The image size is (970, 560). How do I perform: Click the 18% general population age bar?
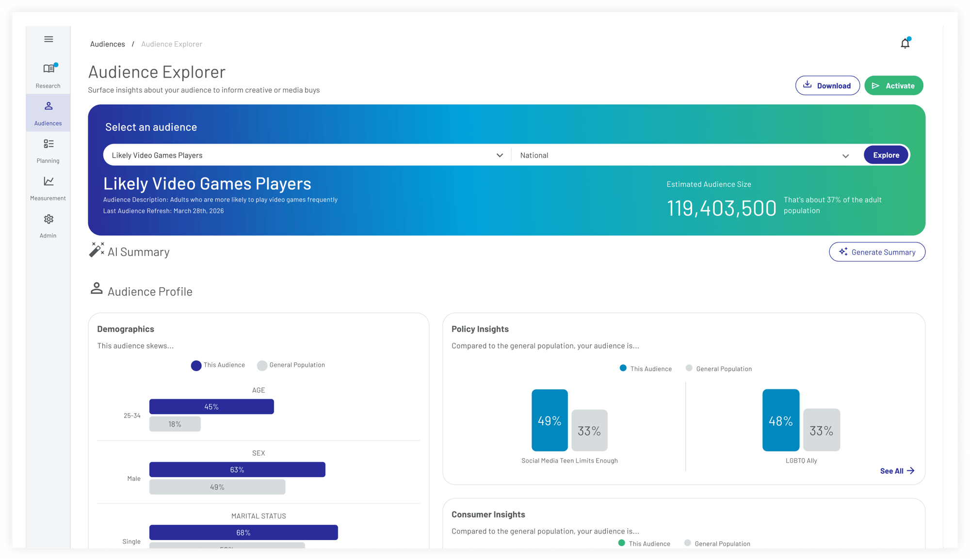click(175, 424)
